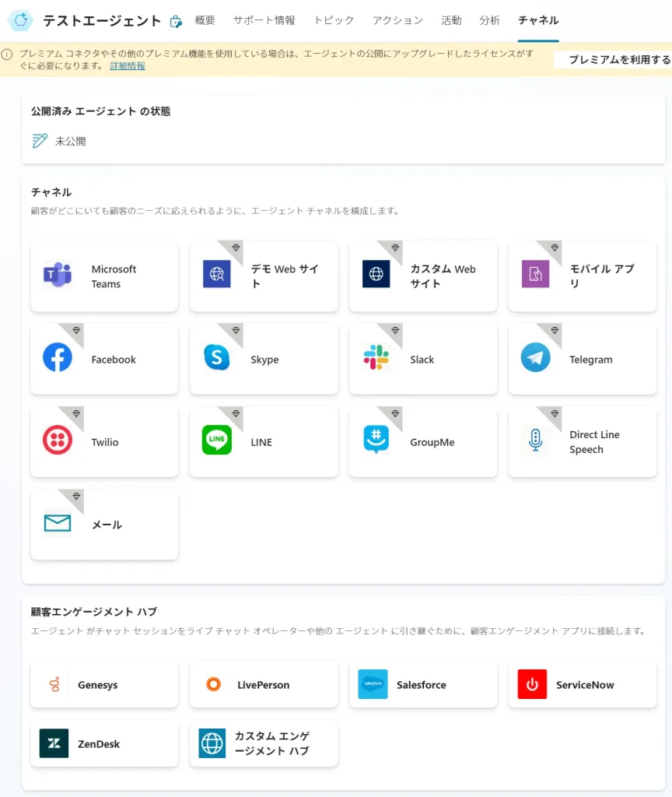Viewport: 672px width, 797px height.
Task: Open the Telegram channel icon
Action: pos(536,358)
